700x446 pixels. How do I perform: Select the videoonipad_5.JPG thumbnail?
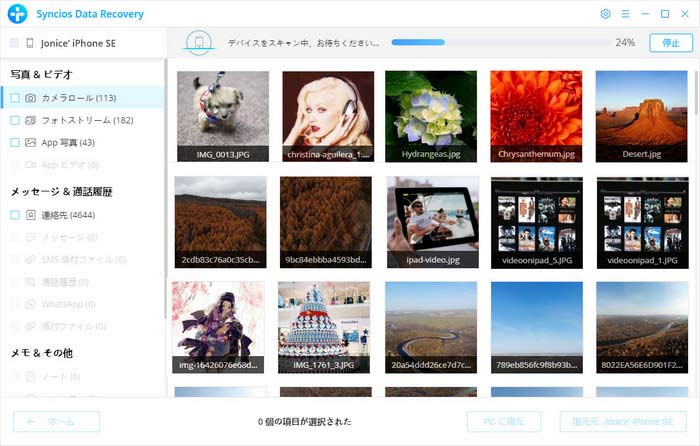point(537,223)
